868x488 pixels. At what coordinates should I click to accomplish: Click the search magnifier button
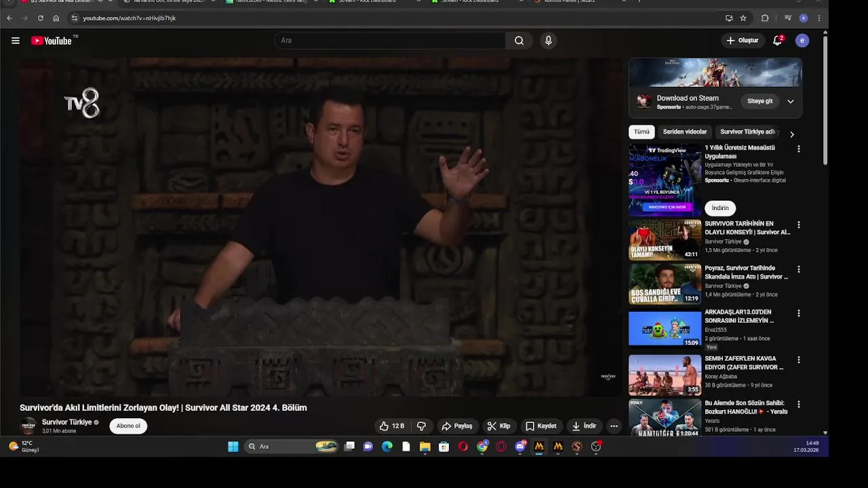coord(519,41)
